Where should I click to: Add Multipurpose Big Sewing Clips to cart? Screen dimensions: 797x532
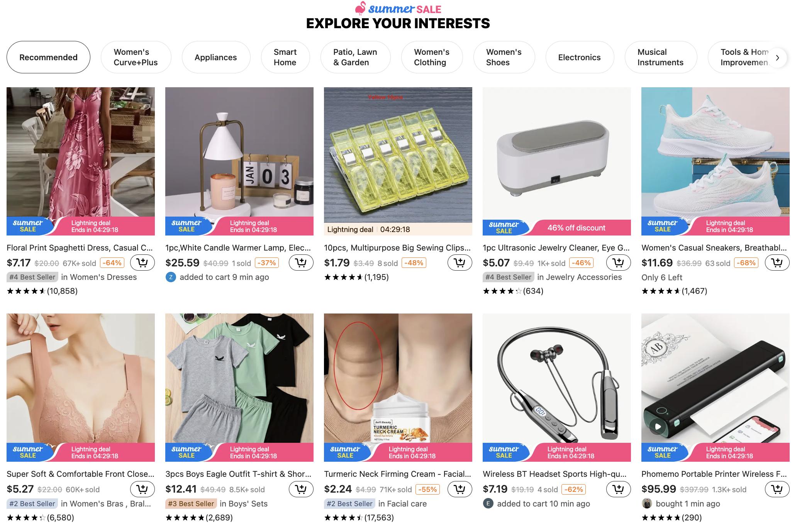pos(460,263)
